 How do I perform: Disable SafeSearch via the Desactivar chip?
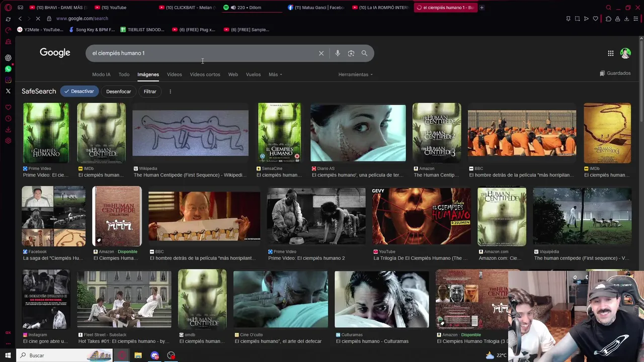(79, 92)
